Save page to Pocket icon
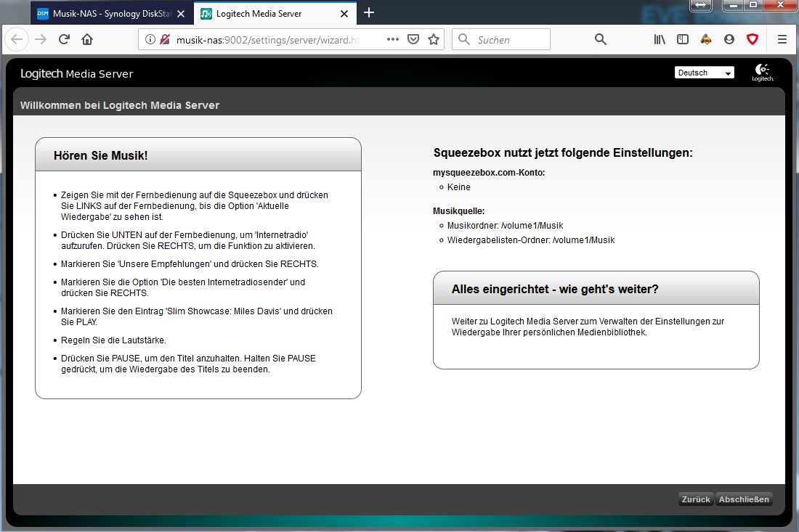Image resolution: width=799 pixels, height=532 pixels. 413,39
